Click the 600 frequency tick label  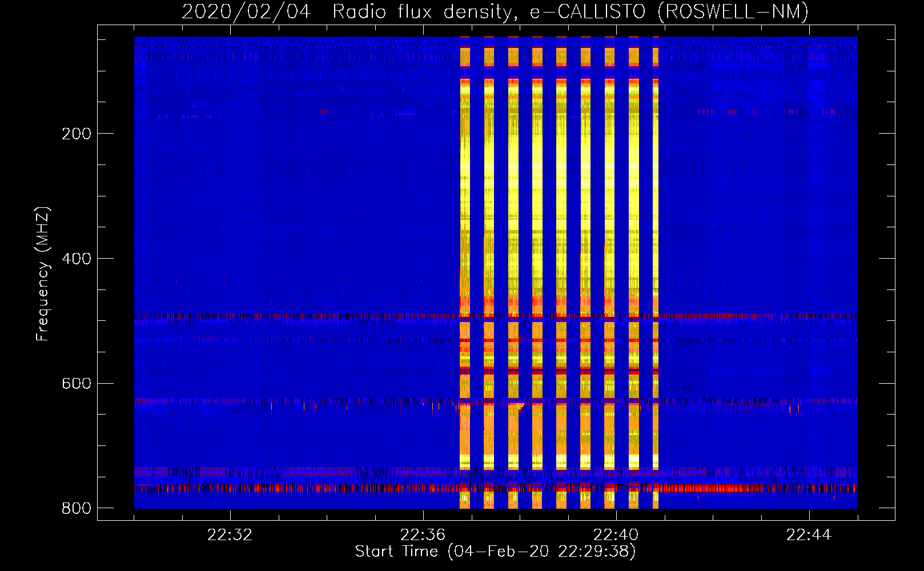pyautogui.click(x=77, y=384)
